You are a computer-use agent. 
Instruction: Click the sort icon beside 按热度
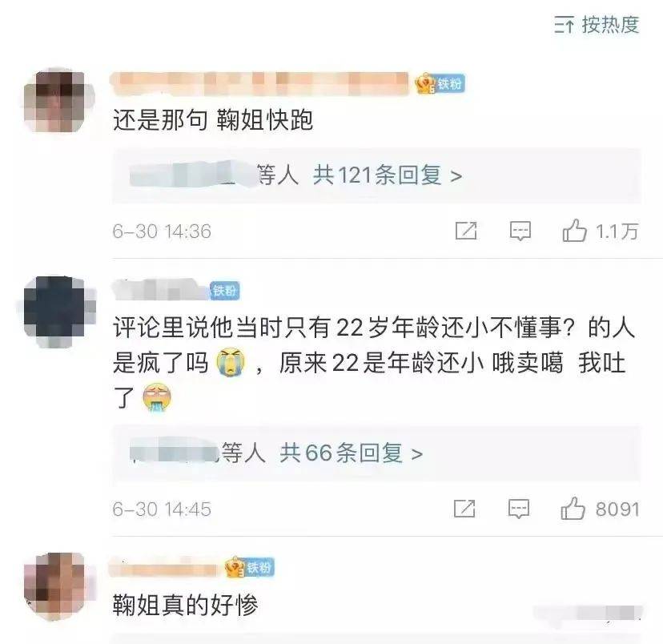pos(565,25)
